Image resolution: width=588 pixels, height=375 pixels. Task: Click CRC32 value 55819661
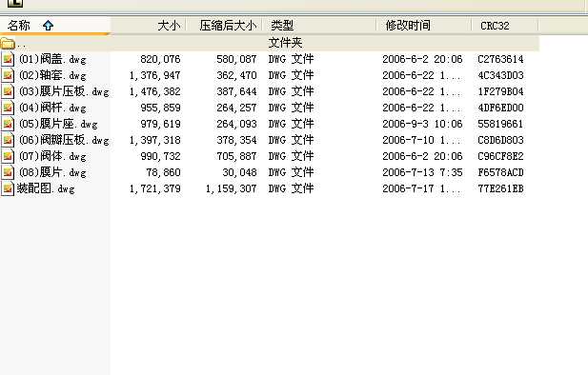point(500,124)
